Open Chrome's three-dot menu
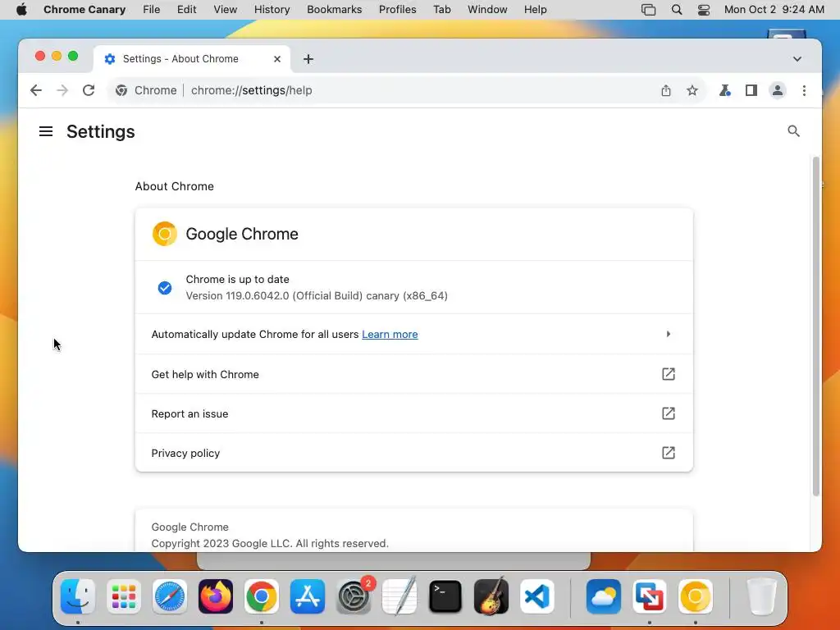This screenshot has width=840, height=630. point(804,90)
